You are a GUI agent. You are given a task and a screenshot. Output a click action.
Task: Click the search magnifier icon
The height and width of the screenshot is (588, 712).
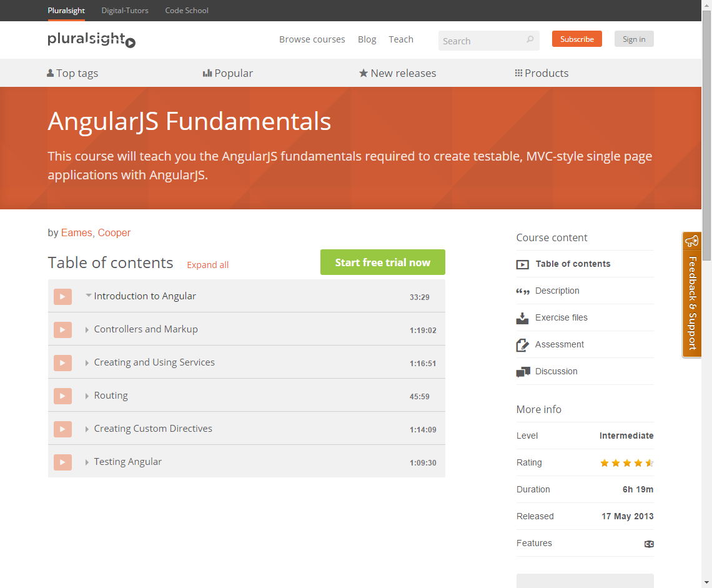point(530,39)
